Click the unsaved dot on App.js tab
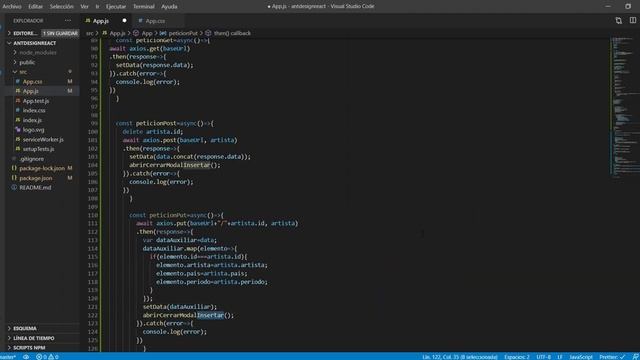Image resolution: width=640 pixels, height=360 pixels. (124, 21)
